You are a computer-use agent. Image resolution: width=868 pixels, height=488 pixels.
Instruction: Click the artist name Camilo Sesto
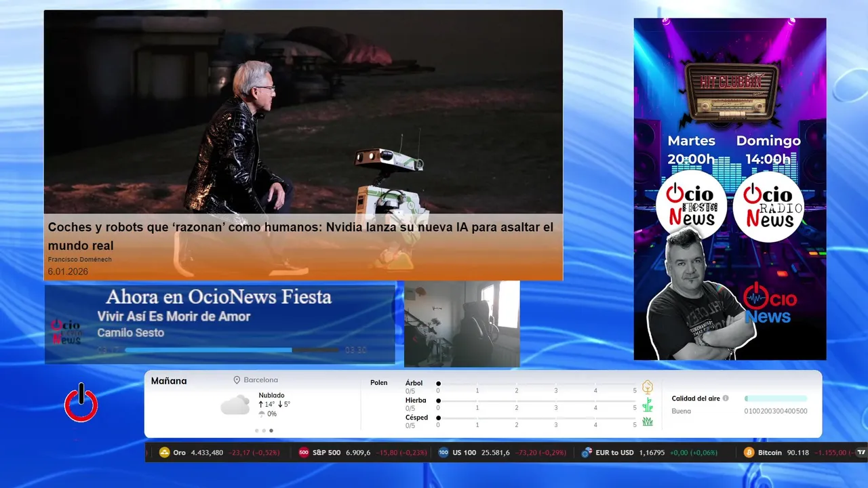pyautogui.click(x=130, y=333)
